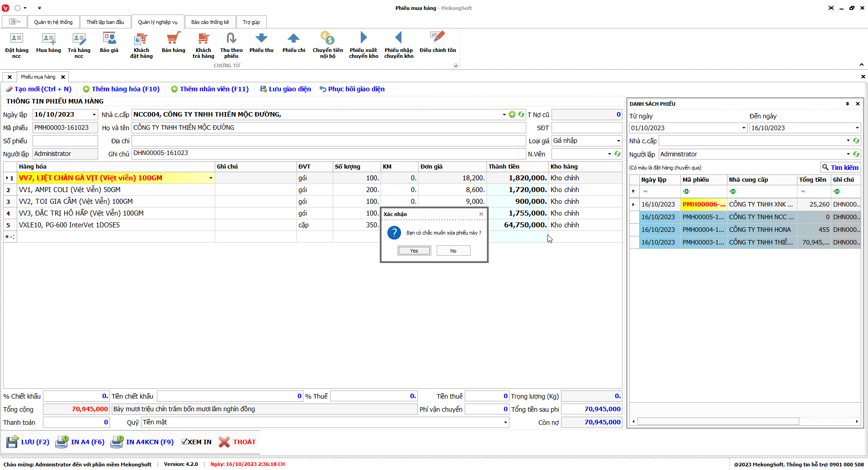Expand the Quỹ Tiền mặt dropdown
Image resolution: width=868 pixels, height=470 pixels.
coord(505,423)
